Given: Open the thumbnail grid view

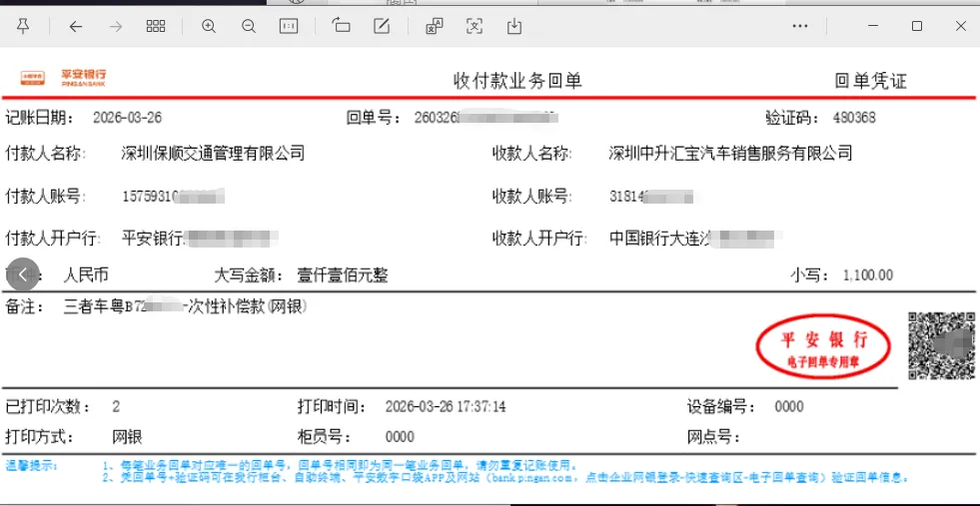Looking at the screenshot, I should [156, 26].
